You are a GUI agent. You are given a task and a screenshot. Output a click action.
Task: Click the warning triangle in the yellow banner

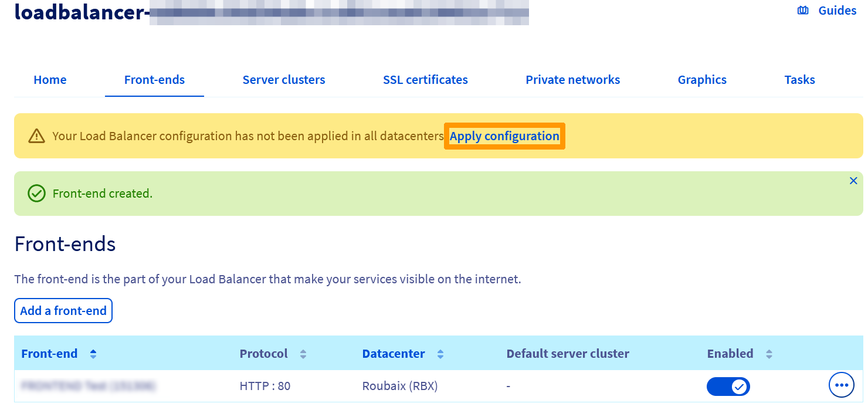tap(36, 135)
